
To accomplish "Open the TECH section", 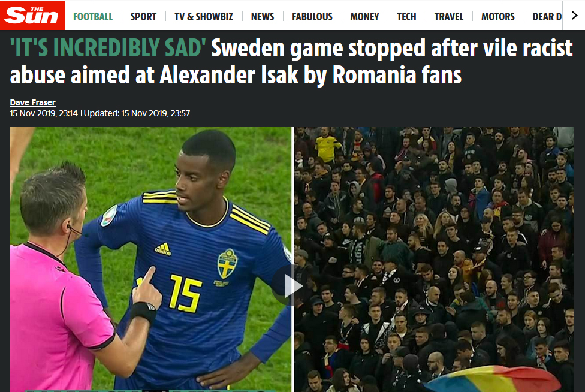I will point(406,17).
